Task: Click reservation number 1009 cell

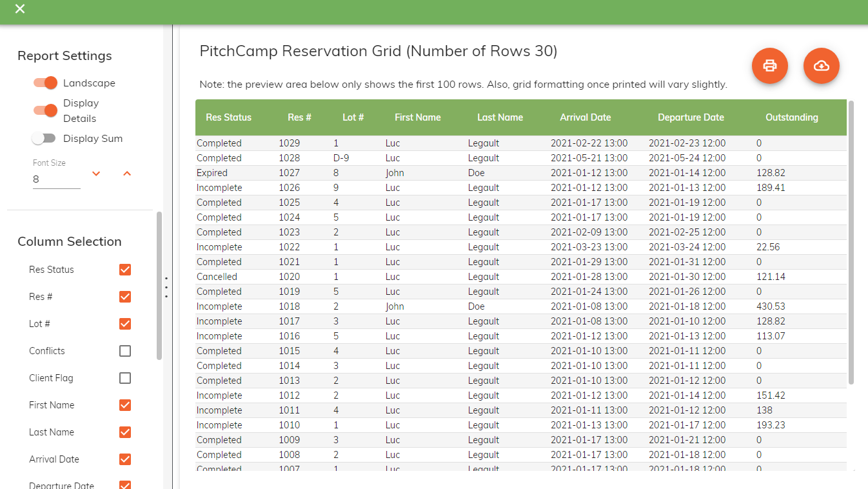Action: [x=290, y=440]
